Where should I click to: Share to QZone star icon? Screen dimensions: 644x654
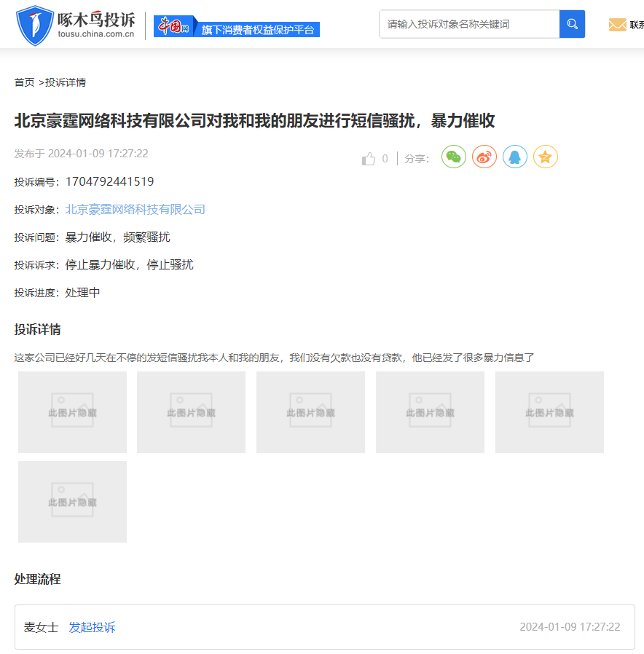pyautogui.click(x=545, y=157)
